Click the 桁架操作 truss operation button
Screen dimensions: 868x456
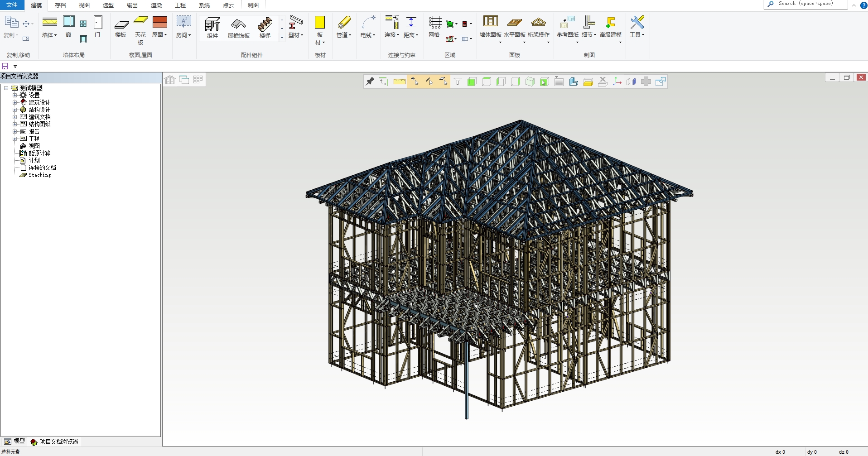(x=539, y=29)
